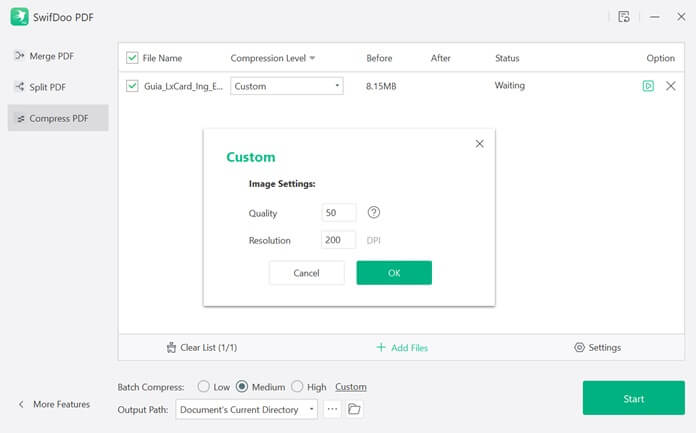Screen dimensions: 696x433
Task: Click the Waiting status text
Action: tap(510, 85)
